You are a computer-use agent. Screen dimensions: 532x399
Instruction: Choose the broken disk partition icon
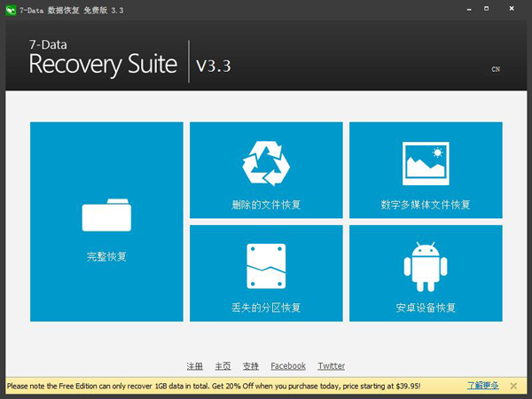266,266
